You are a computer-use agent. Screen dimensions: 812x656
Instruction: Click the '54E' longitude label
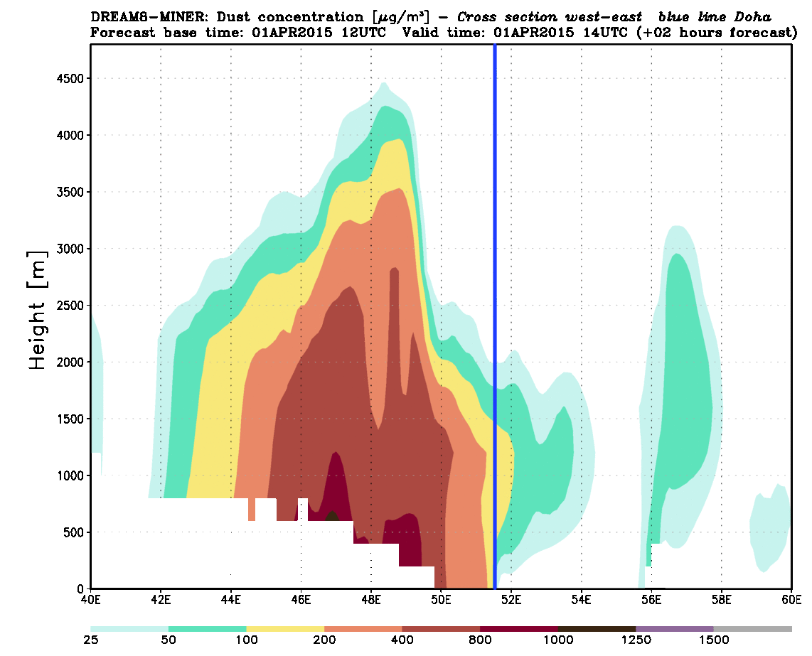click(x=581, y=600)
